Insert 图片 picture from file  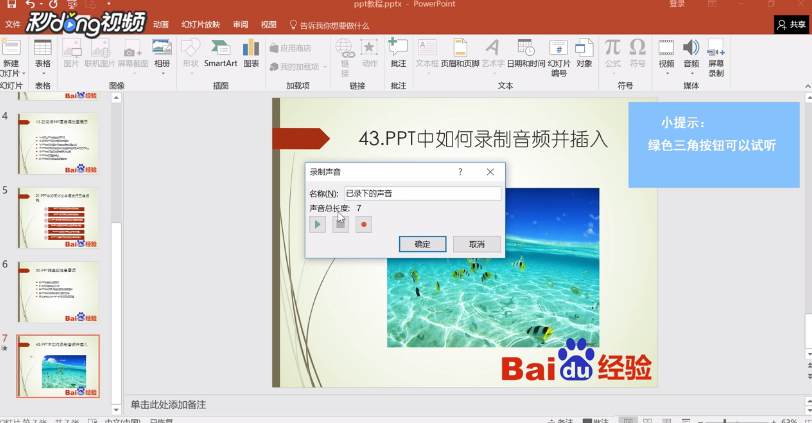[71, 53]
